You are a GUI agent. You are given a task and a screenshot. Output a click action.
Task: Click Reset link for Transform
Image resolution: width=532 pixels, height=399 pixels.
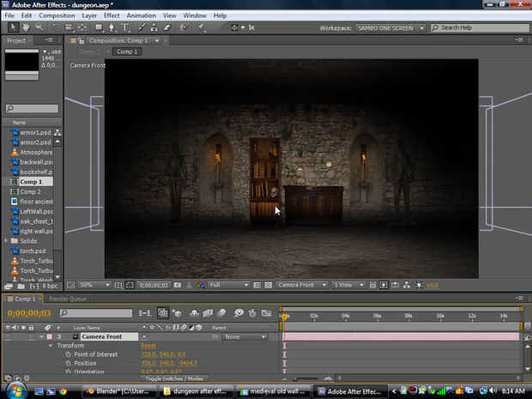[148, 346]
